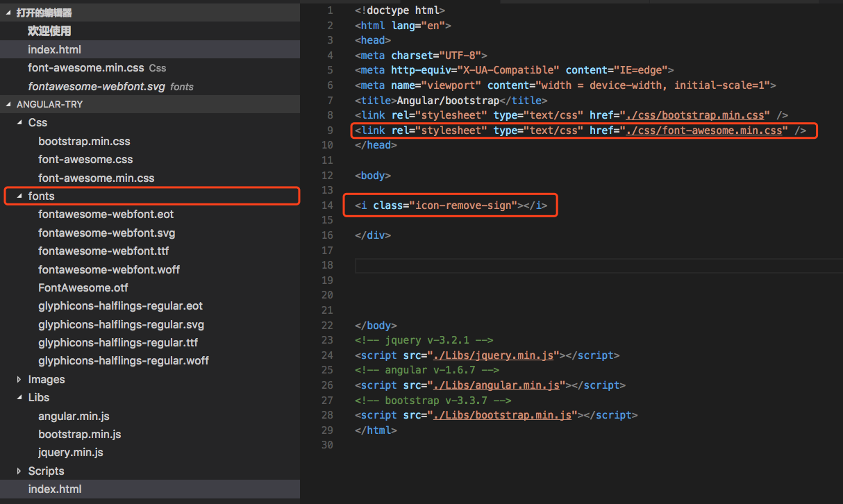Select index.html in open editors
This screenshot has width=843, height=504.
point(55,49)
